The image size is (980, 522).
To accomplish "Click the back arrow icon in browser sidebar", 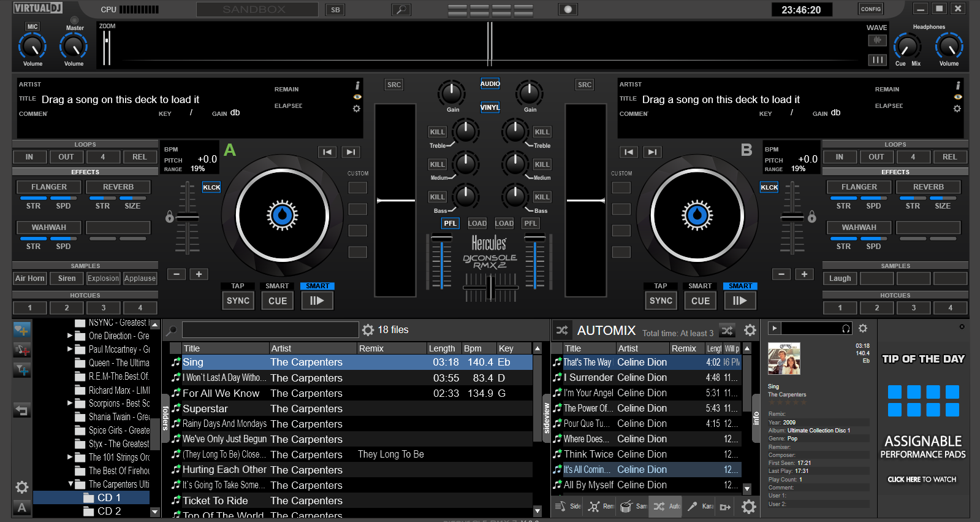I will click(x=22, y=410).
